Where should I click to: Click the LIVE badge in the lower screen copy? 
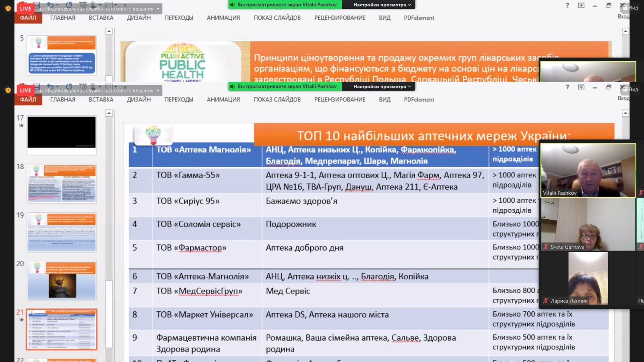25,90
